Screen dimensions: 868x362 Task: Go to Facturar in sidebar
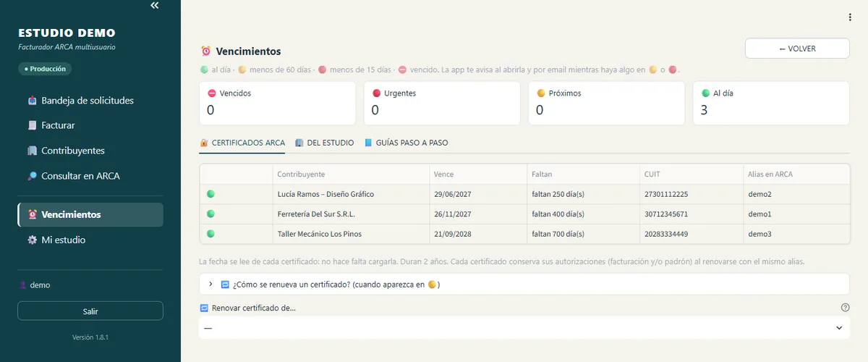click(x=90, y=125)
